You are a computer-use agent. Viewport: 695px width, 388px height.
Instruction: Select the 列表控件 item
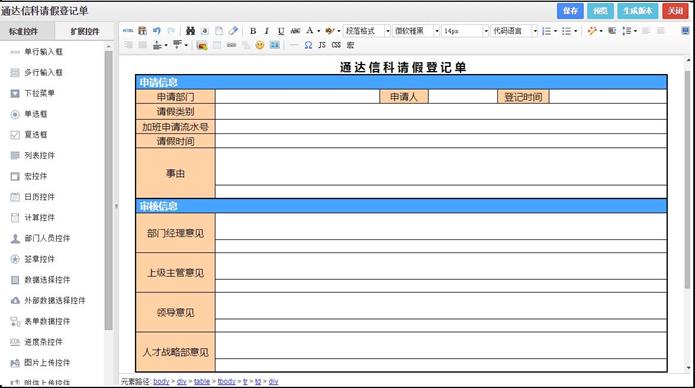click(x=39, y=155)
